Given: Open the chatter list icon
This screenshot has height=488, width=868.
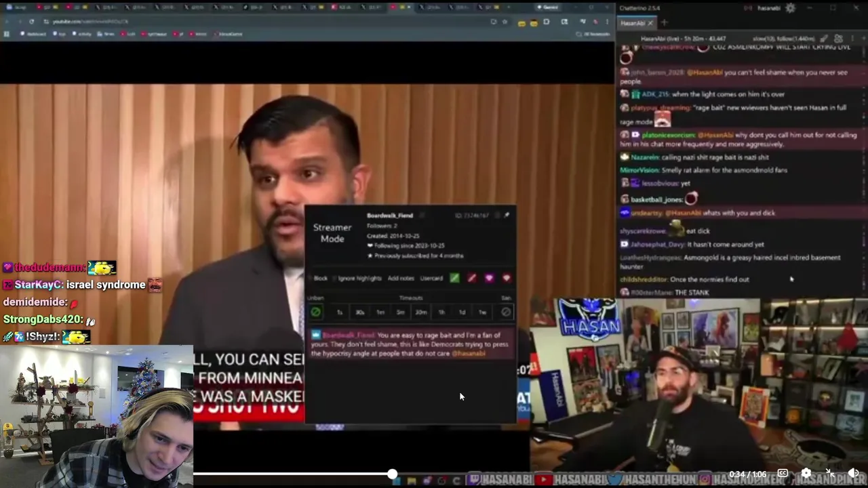Looking at the screenshot, I should point(838,39).
